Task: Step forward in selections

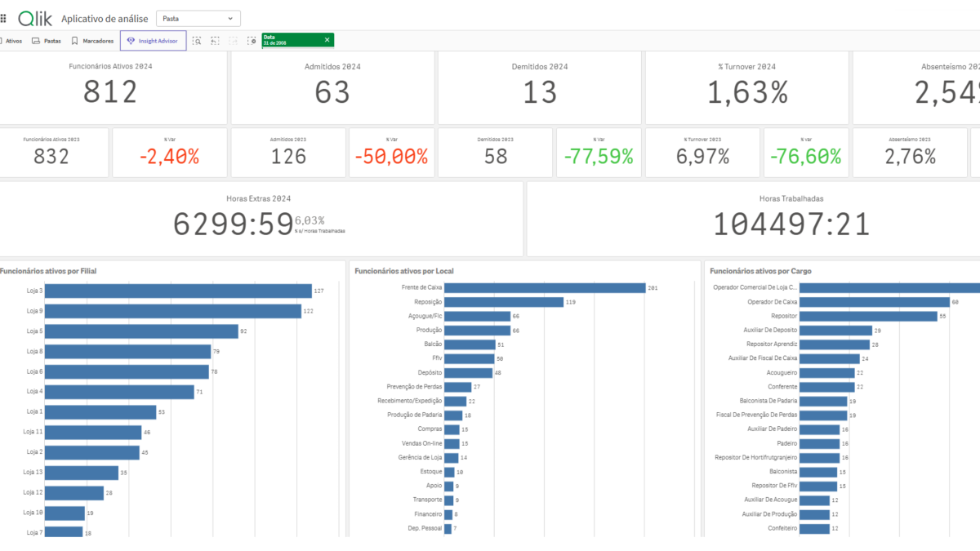Action: [x=234, y=40]
